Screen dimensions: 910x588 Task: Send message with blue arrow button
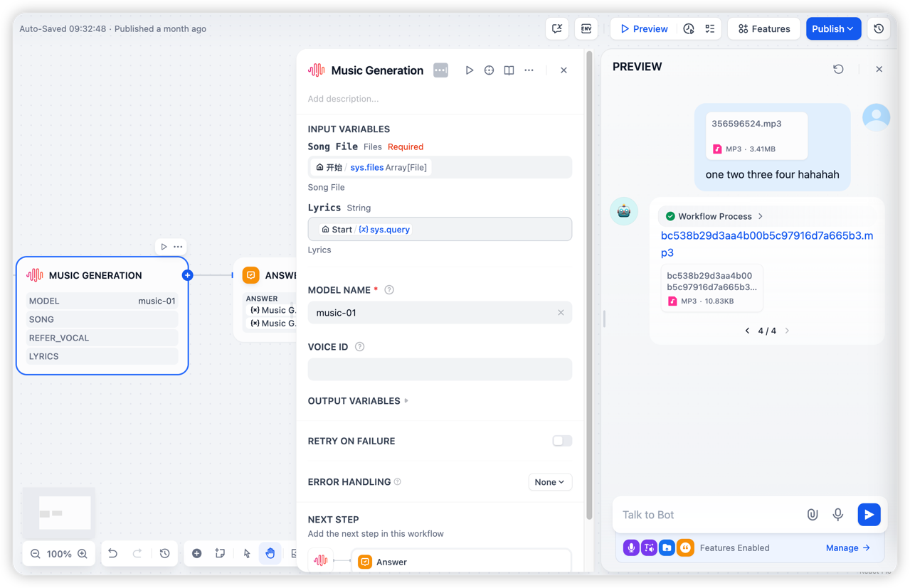coord(869,515)
